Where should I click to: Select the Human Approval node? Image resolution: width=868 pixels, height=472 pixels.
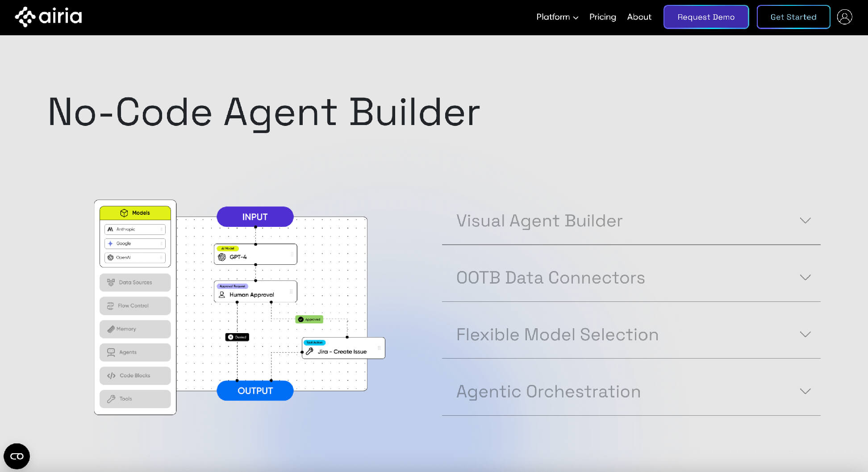click(x=255, y=291)
